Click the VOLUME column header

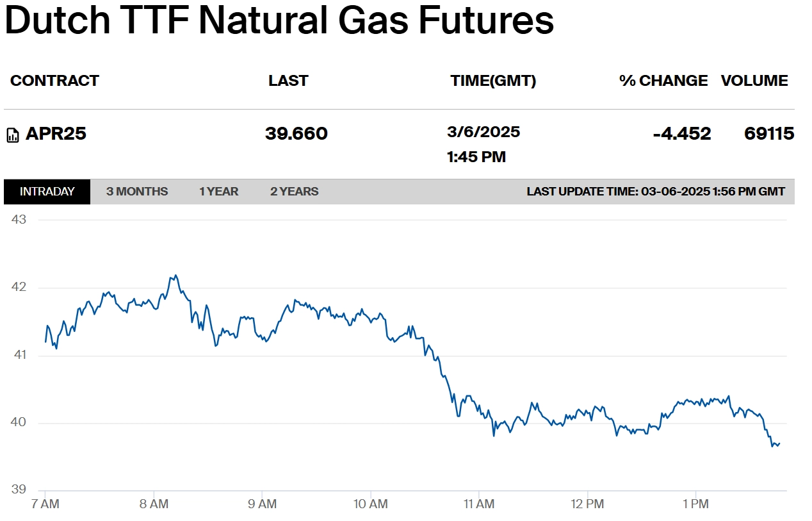(x=754, y=81)
